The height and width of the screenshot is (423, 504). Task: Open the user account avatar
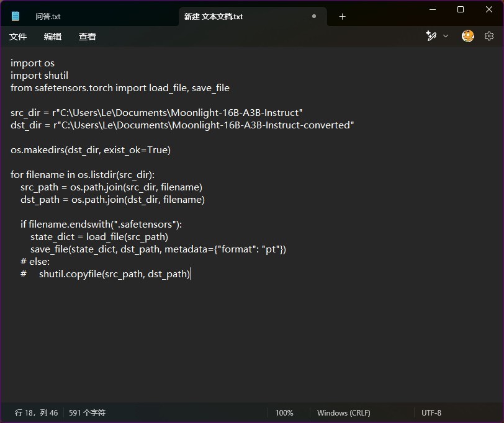coord(468,37)
